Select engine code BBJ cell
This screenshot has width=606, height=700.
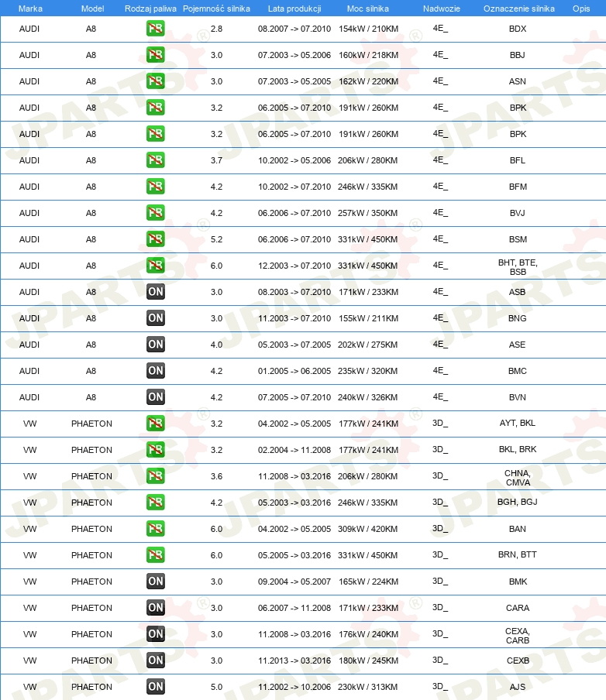(x=518, y=55)
